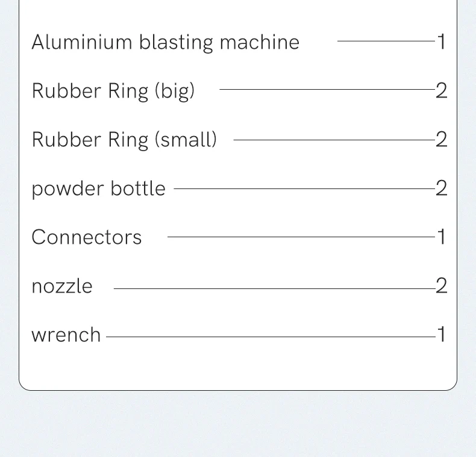
Task: Click quantity 1 for Aluminium blasting machine
Action: [442, 42]
